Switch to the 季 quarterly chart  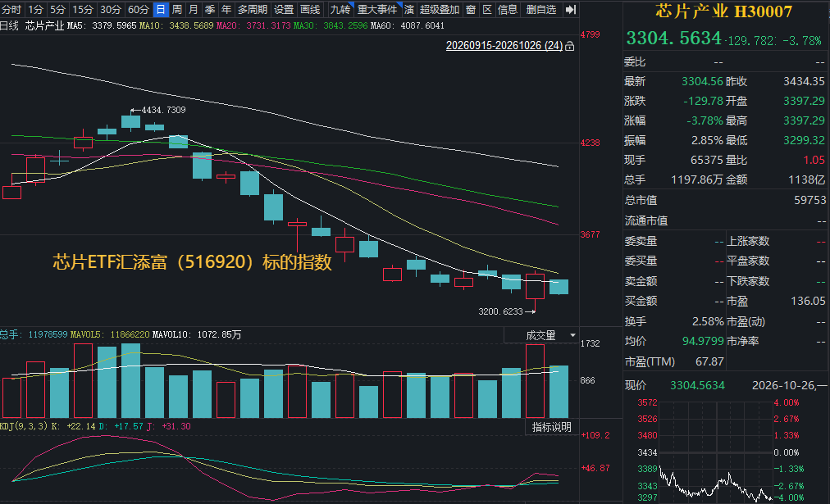click(210, 10)
